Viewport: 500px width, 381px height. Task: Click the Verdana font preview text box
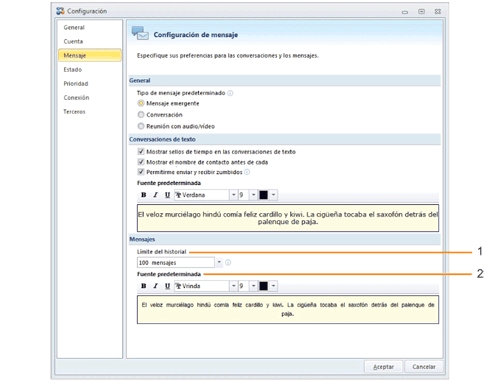pyautogui.click(x=288, y=218)
